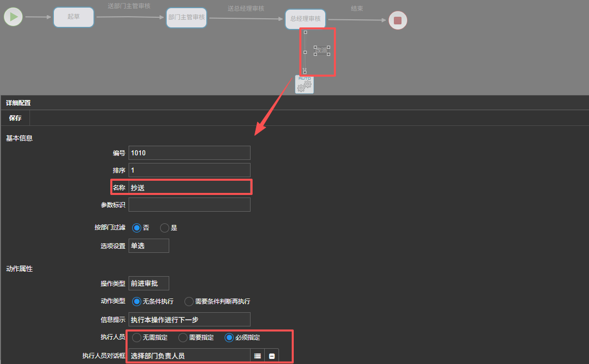This screenshot has height=364, width=589.
Task: Select 需要指定 for 执行人员
Action: [183, 338]
